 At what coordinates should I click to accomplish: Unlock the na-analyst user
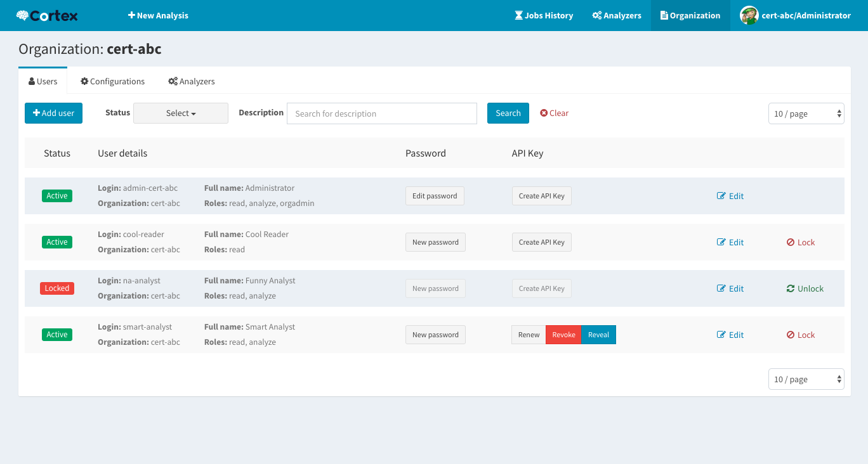(x=805, y=288)
